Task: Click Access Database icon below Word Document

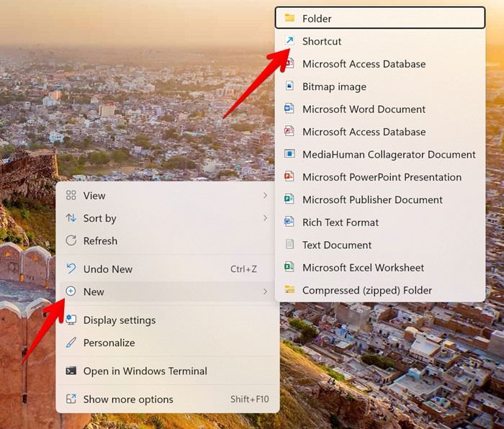Action: tap(289, 131)
